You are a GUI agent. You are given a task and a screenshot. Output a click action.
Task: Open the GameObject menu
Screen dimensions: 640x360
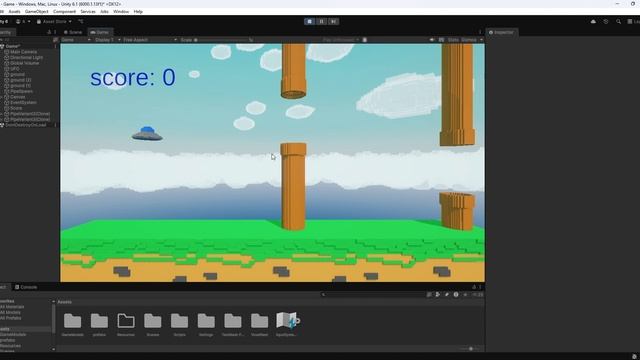pyautogui.click(x=36, y=11)
